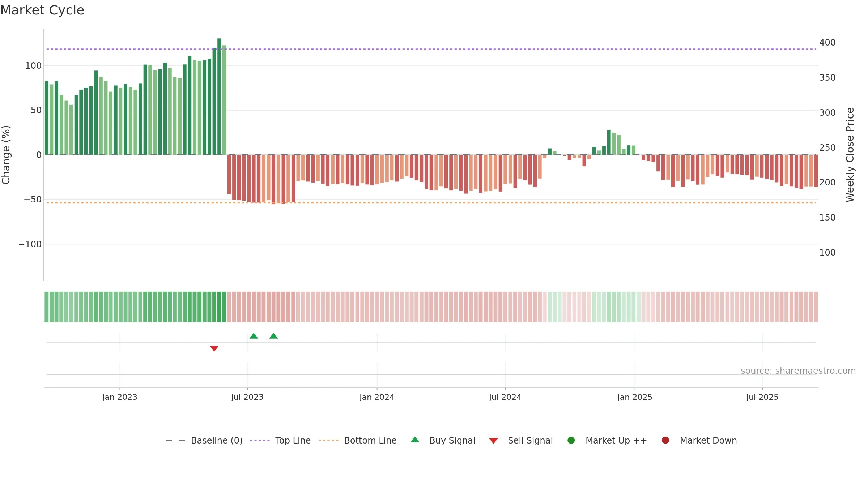Click the Jan 2023 x-axis label
Screen dimensions: 868x488
[120, 397]
